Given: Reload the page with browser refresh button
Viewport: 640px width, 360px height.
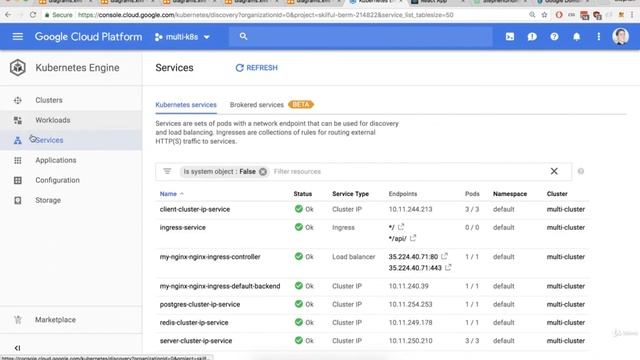Looking at the screenshot, I should coord(33,15).
